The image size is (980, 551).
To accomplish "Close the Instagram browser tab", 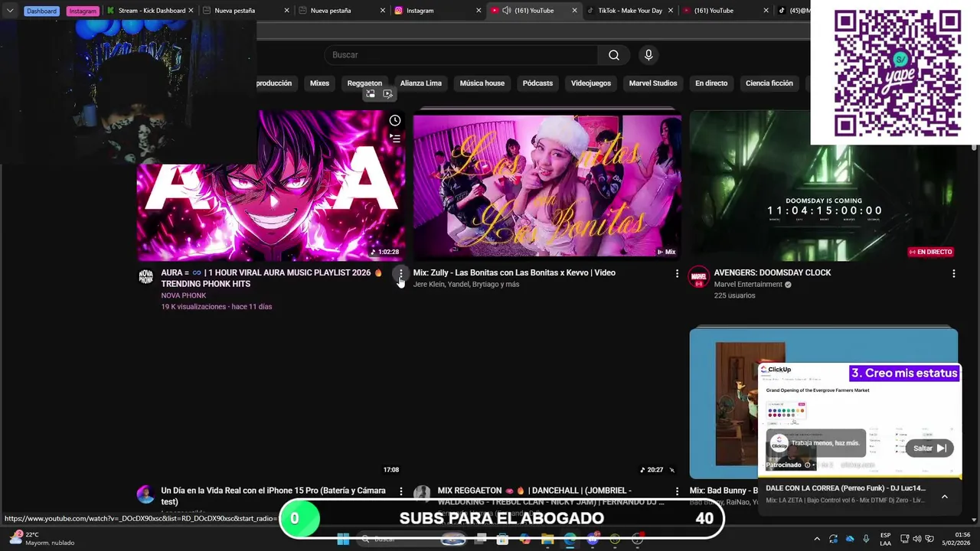I will point(479,11).
